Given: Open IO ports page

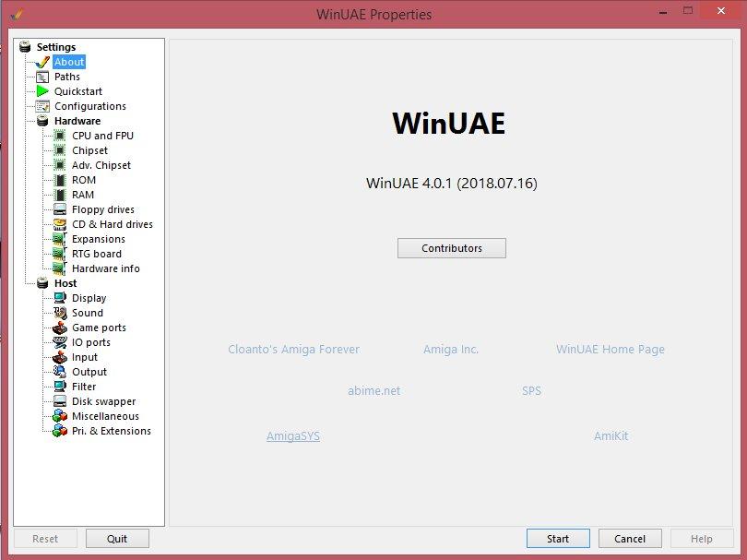Looking at the screenshot, I should point(91,342).
